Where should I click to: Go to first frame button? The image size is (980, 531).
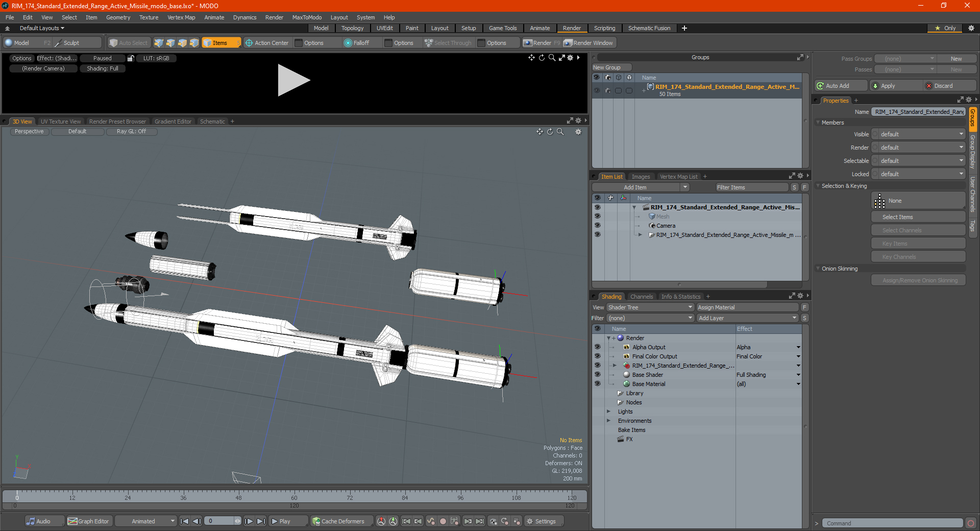185,521
